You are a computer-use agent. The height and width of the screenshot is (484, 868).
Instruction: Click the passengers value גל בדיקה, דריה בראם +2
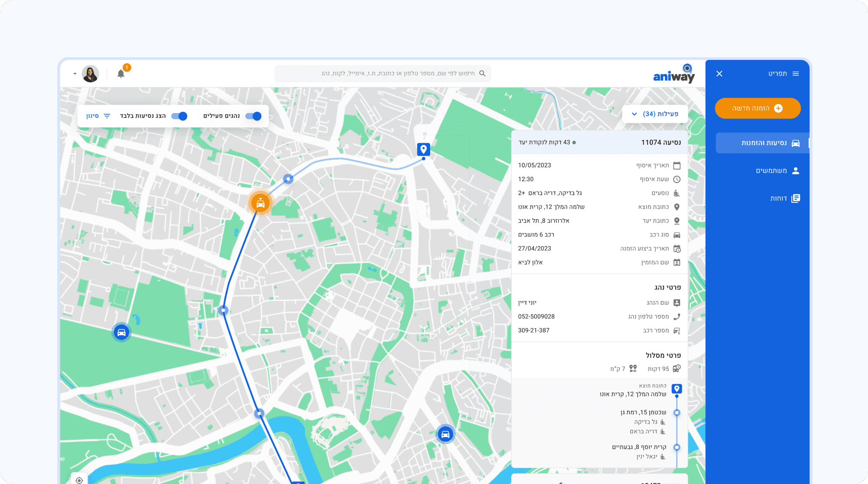(550, 193)
